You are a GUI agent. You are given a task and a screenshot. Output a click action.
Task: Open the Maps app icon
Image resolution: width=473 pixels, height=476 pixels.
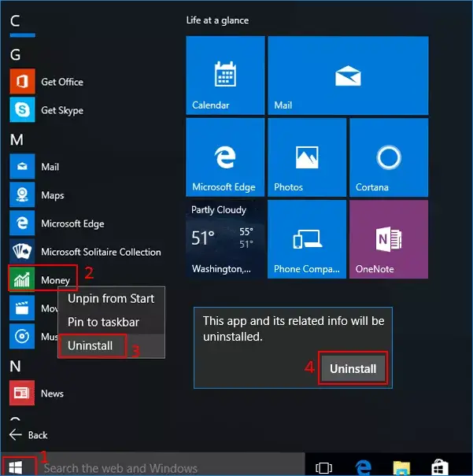coord(22,194)
